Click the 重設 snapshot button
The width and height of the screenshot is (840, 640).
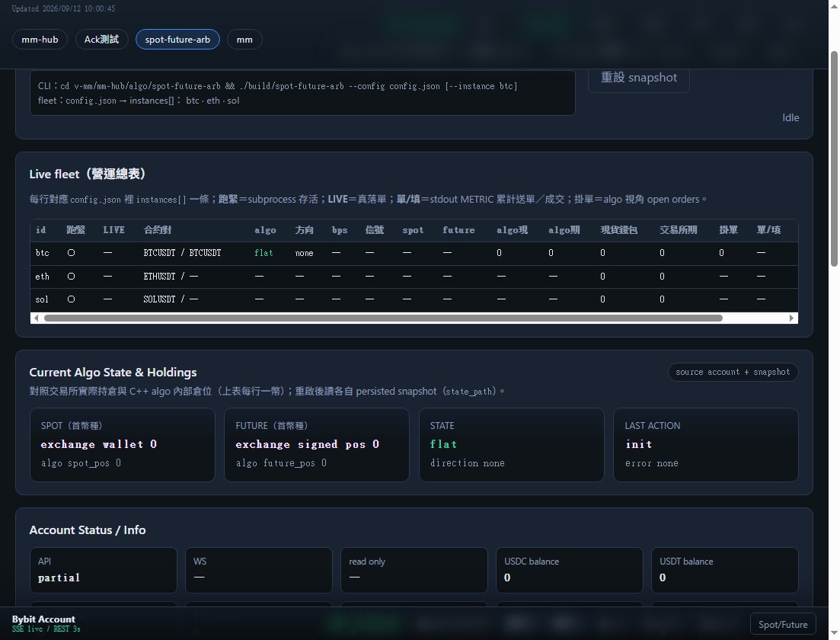(x=639, y=78)
